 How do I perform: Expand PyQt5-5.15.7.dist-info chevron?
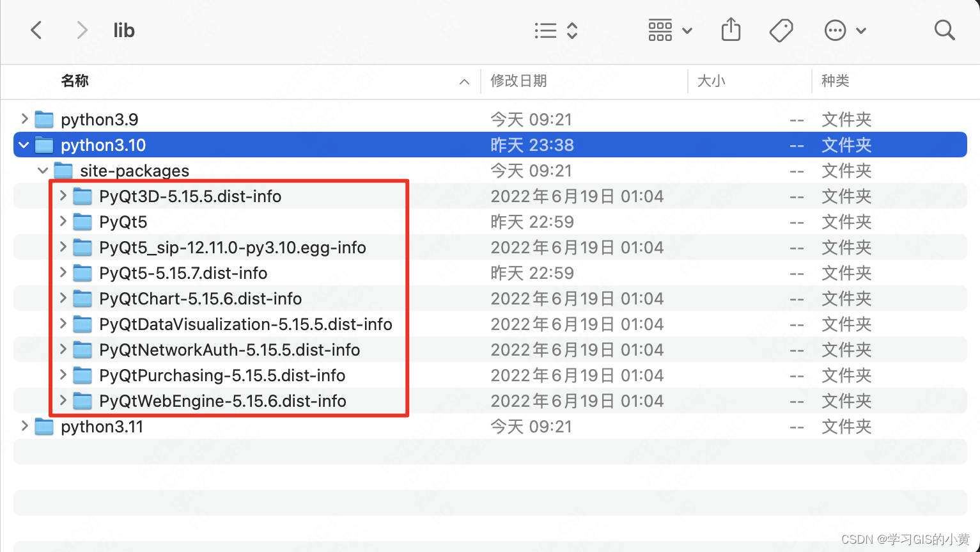point(63,272)
